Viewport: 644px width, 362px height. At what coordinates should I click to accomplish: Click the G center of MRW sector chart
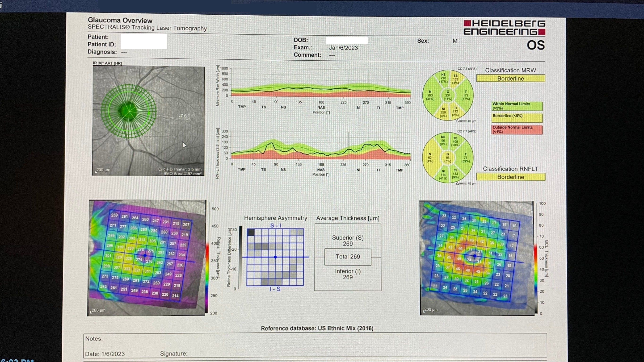coord(448,95)
